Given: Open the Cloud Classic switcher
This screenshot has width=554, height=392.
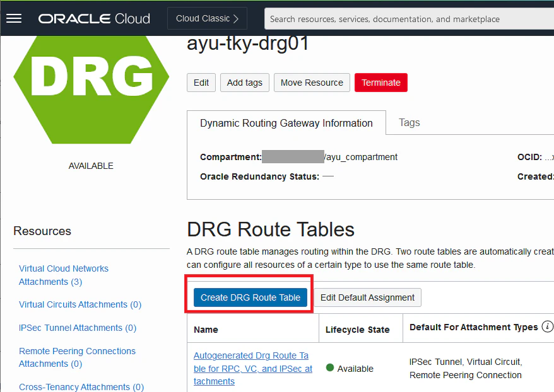Looking at the screenshot, I should pyautogui.click(x=207, y=18).
